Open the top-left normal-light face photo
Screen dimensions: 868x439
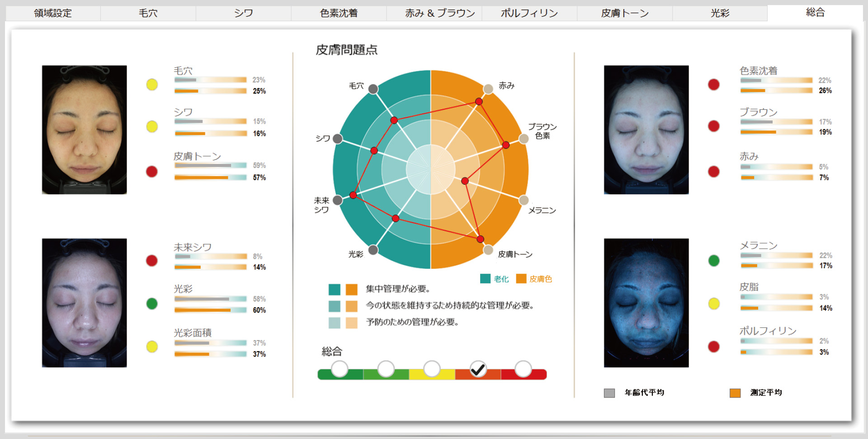click(85, 130)
